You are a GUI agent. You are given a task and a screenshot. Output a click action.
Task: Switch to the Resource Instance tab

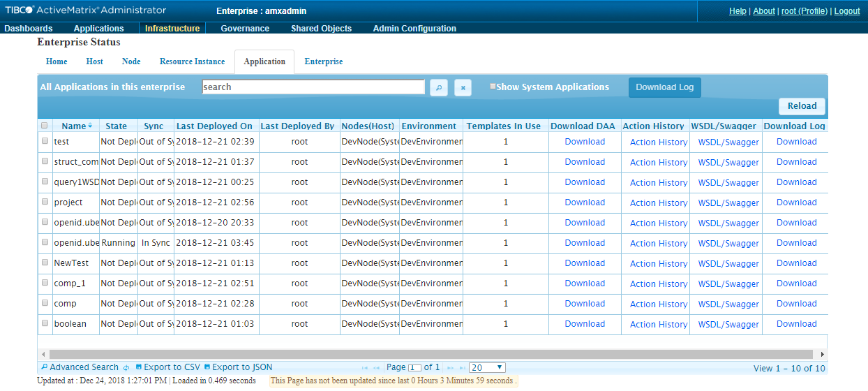tap(192, 61)
